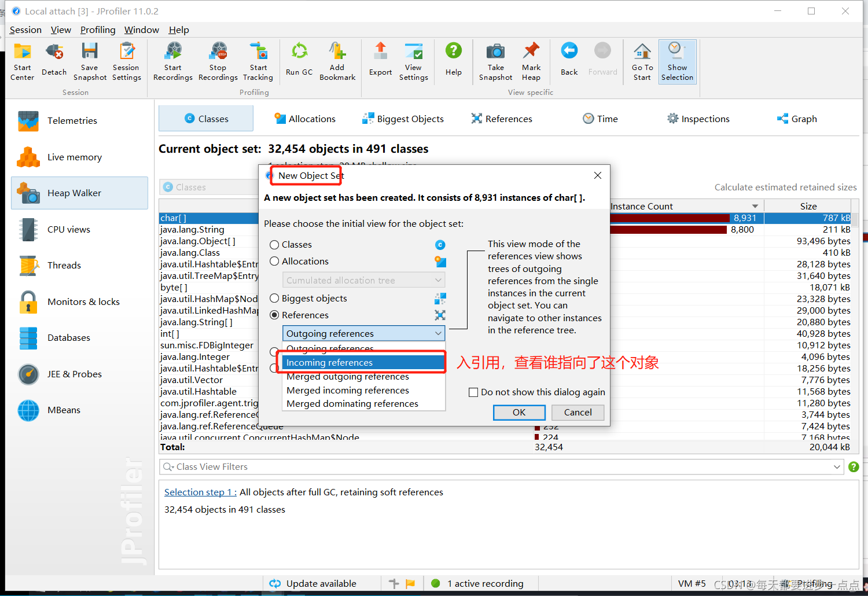Screen dimensions: 868x596
Task: Expand the Class View Filters dropdown arrow
Action: click(837, 467)
